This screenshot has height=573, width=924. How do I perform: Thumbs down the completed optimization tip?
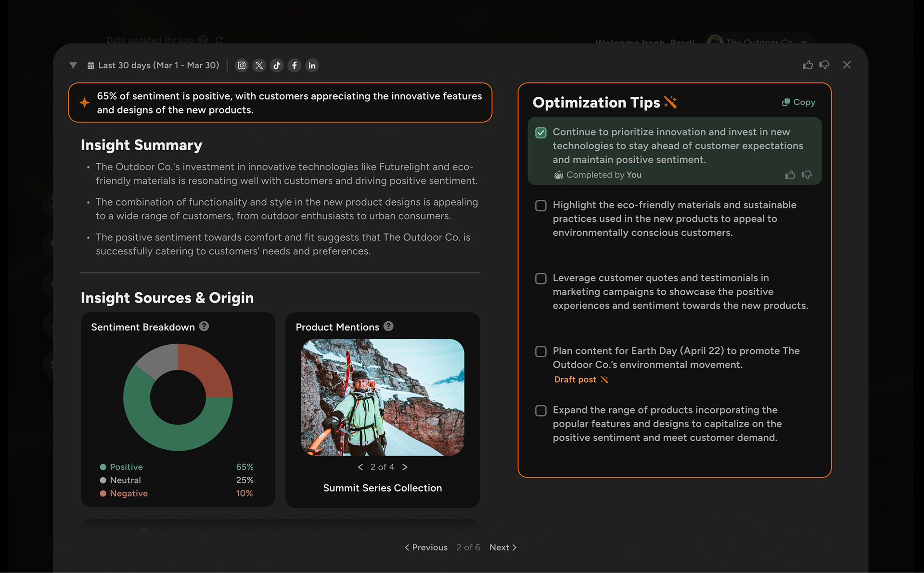807,175
